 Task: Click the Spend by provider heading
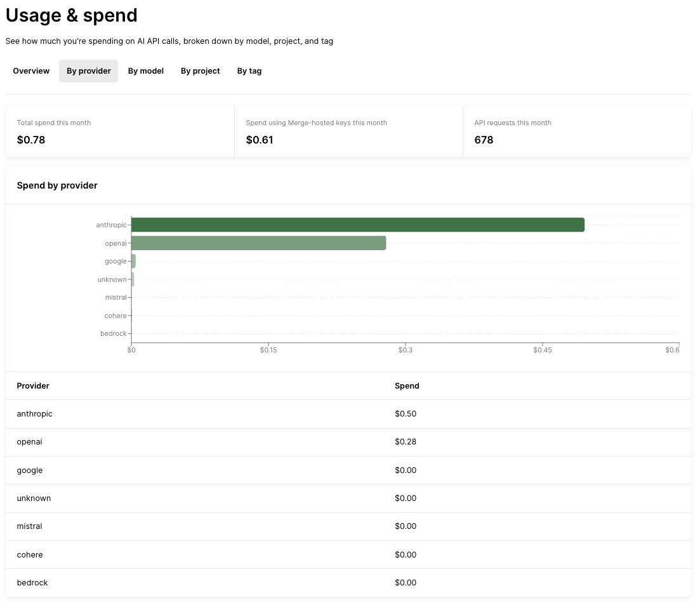point(57,185)
